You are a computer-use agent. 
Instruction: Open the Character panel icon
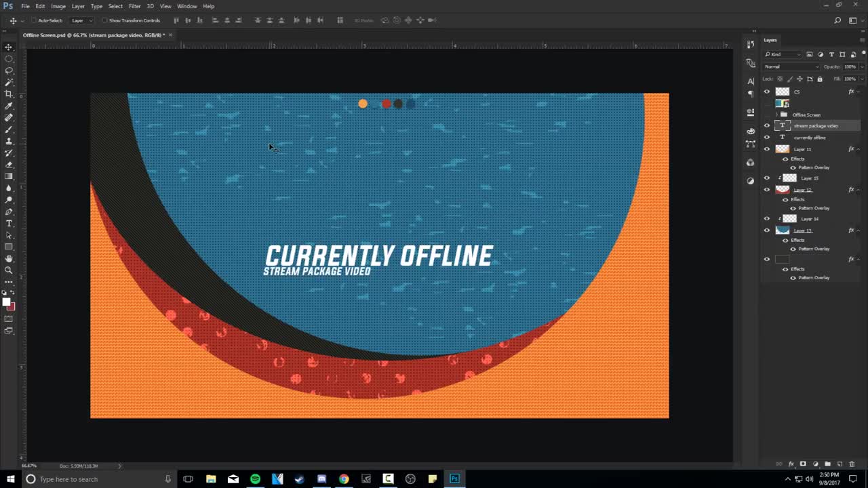tap(751, 81)
